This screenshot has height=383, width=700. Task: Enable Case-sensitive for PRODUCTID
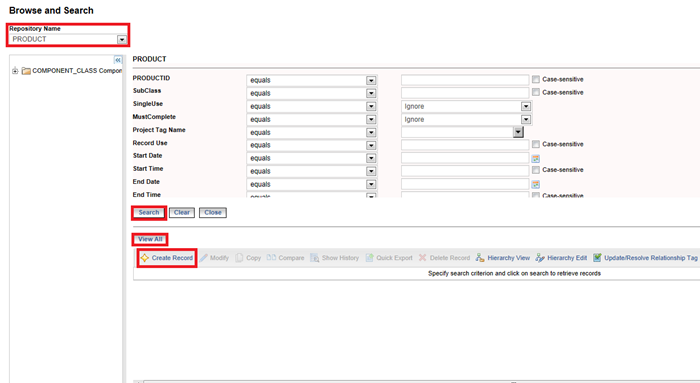536,79
